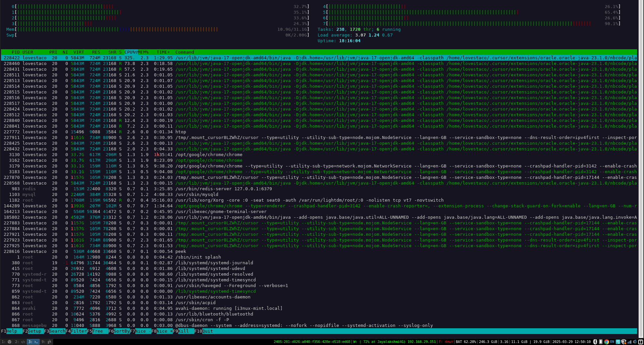Click the Load average text

[x=355, y=35]
